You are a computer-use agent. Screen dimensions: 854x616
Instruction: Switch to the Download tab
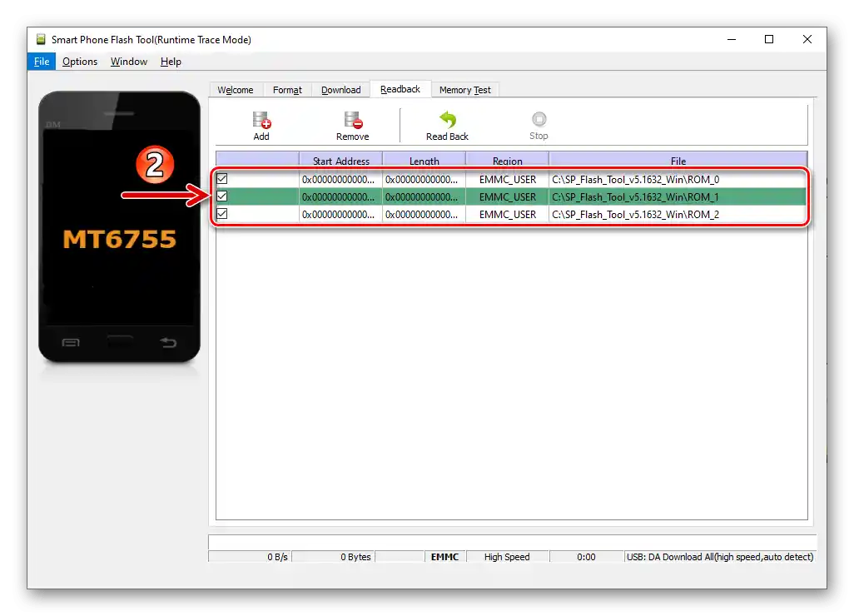(340, 89)
